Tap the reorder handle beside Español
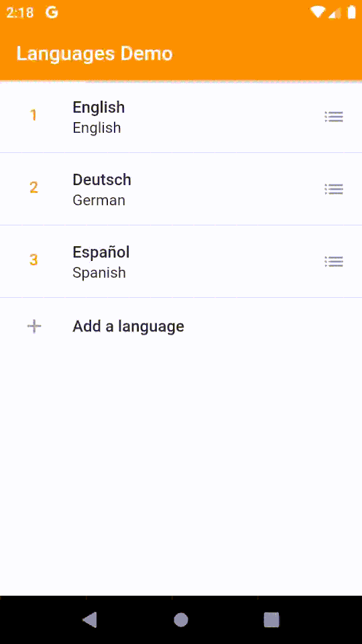 [x=334, y=261]
